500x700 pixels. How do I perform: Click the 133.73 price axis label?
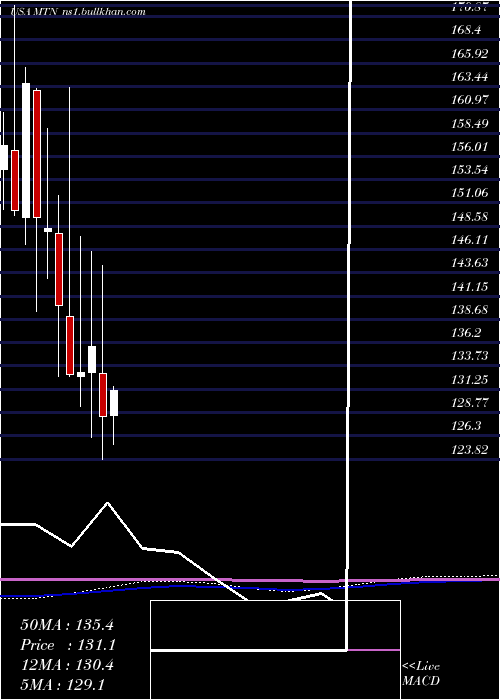pos(470,356)
